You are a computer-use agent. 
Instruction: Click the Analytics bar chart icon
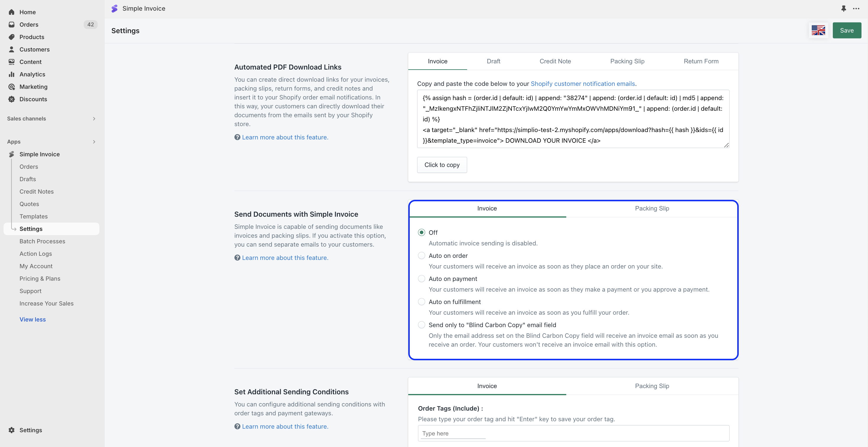(x=12, y=74)
